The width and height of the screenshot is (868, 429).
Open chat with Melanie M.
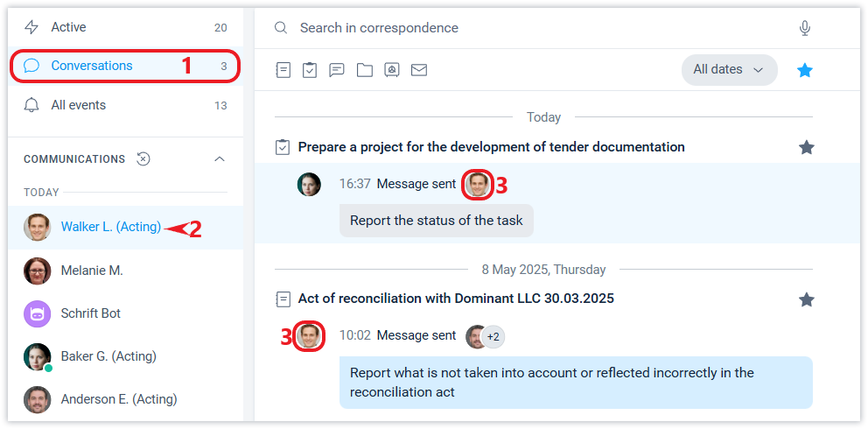coord(92,271)
